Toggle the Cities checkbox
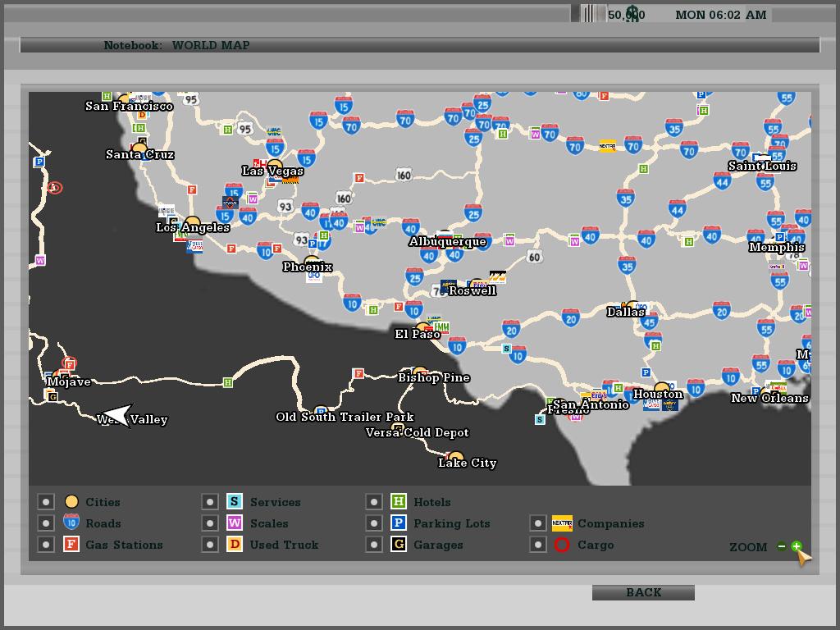 [x=46, y=502]
